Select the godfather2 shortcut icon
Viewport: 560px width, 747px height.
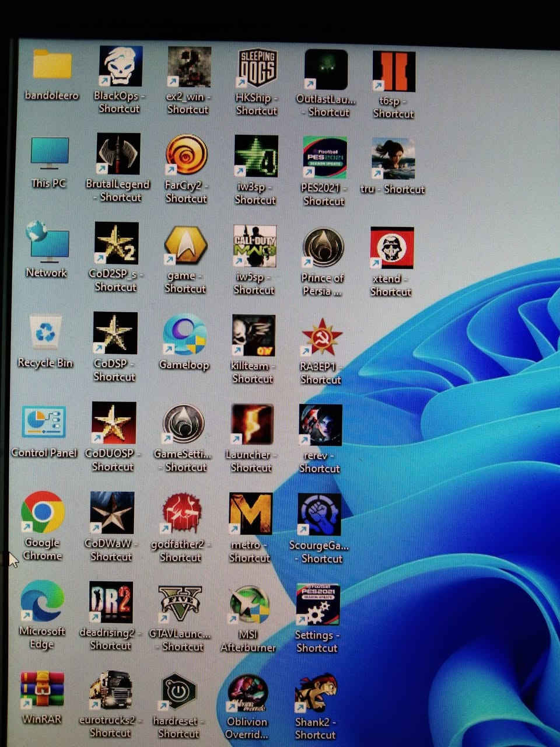tap(181, 514)
